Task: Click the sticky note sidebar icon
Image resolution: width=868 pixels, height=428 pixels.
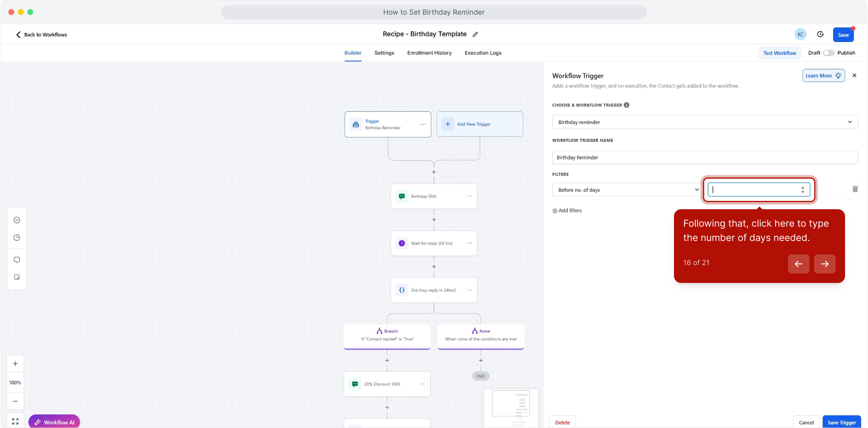Action: pyautogui.click(x=17, y=277)
